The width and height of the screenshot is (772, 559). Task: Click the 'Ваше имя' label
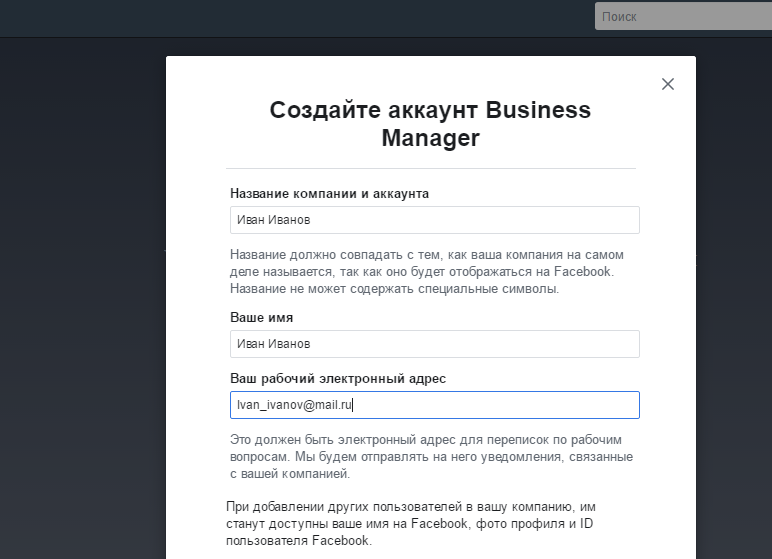pos(261,318)
